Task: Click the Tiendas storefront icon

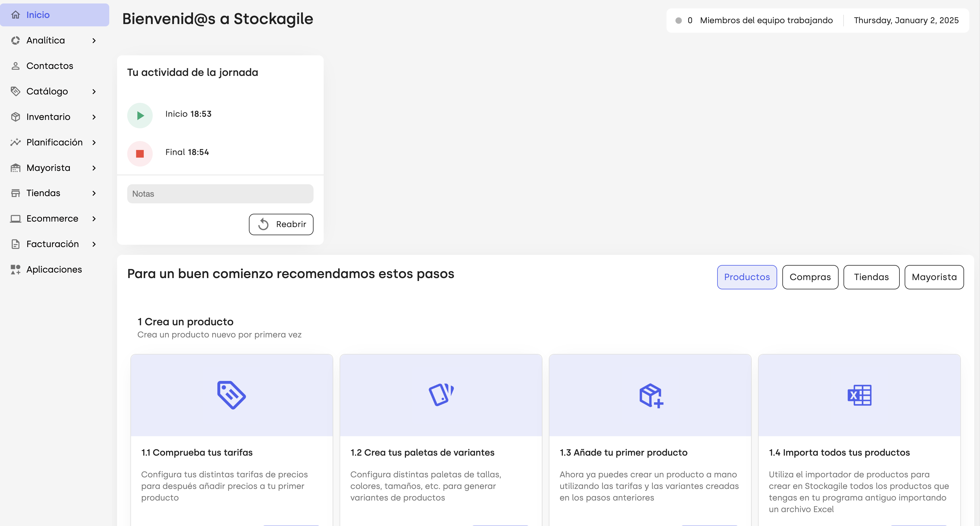Action: pos(16,193)
